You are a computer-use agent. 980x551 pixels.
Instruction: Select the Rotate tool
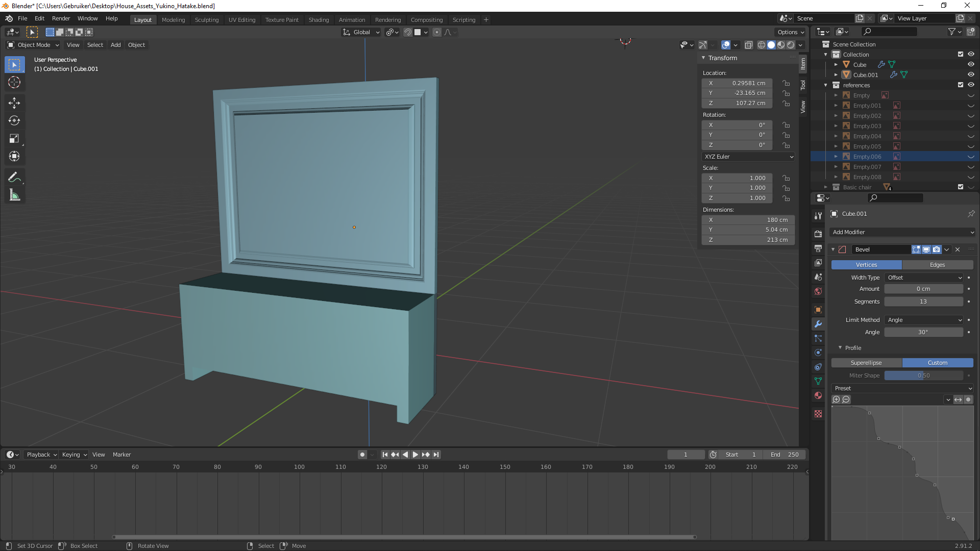[14, 121]
